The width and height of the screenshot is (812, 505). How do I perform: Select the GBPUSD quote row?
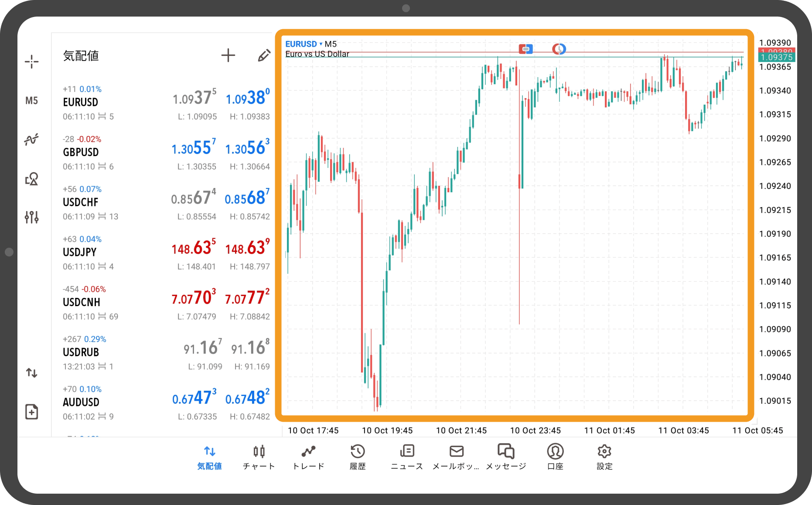point(166,153)
